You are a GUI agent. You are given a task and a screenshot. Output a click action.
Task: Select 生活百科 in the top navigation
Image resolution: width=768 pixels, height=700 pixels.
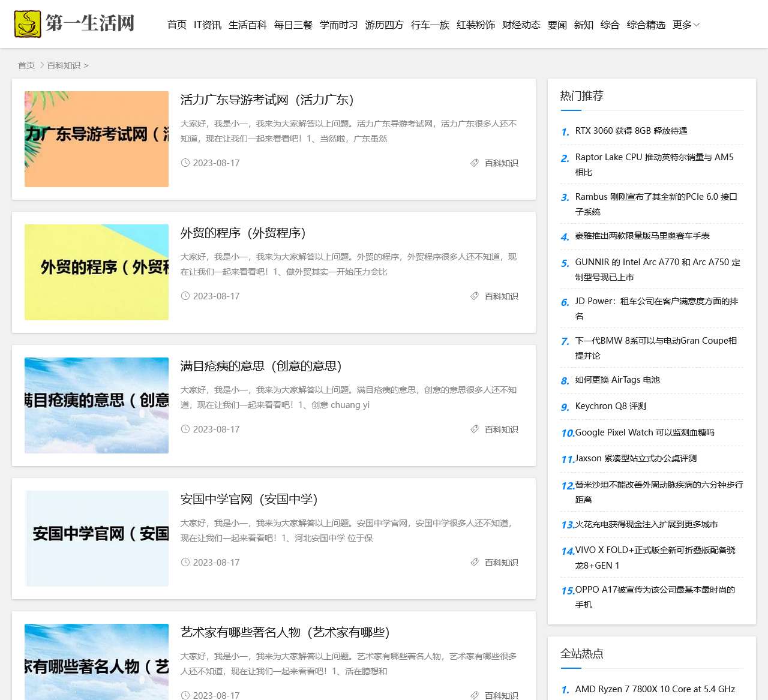tap(247, 25)
